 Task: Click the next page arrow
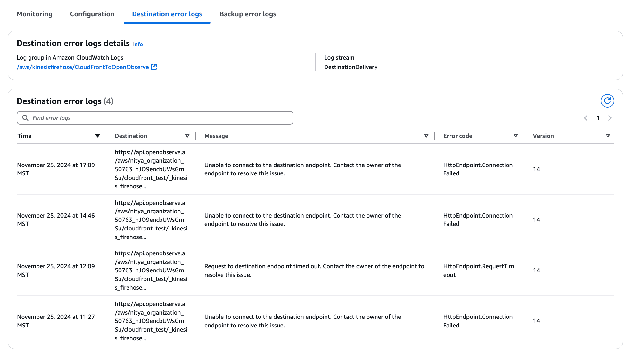[x=610, y=118]
